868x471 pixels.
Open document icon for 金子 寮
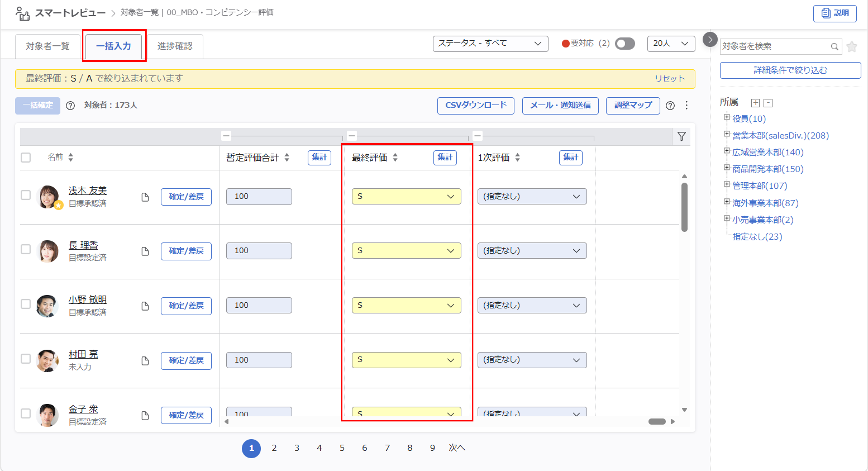(x=145, y=415)
